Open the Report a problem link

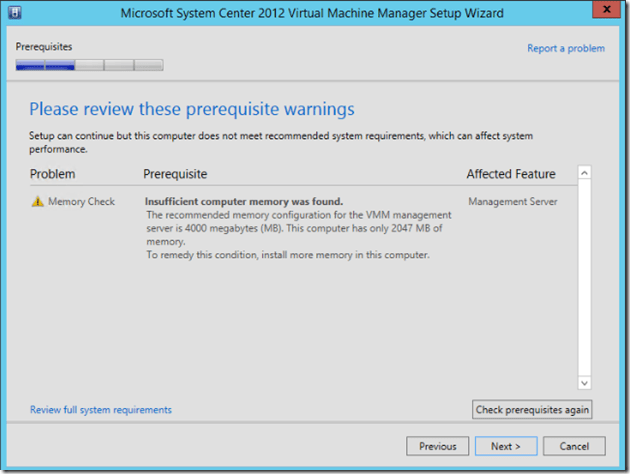click(565, 48)
